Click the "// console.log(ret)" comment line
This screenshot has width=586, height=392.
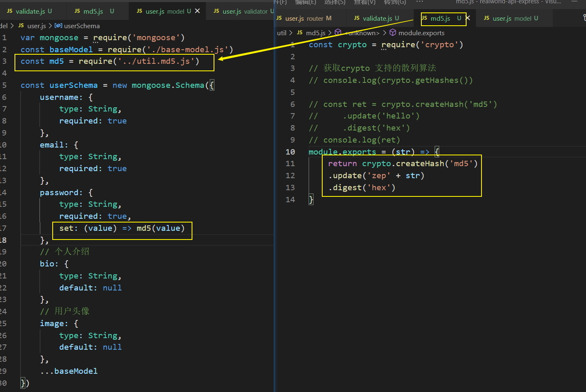[x=354, y=140]
